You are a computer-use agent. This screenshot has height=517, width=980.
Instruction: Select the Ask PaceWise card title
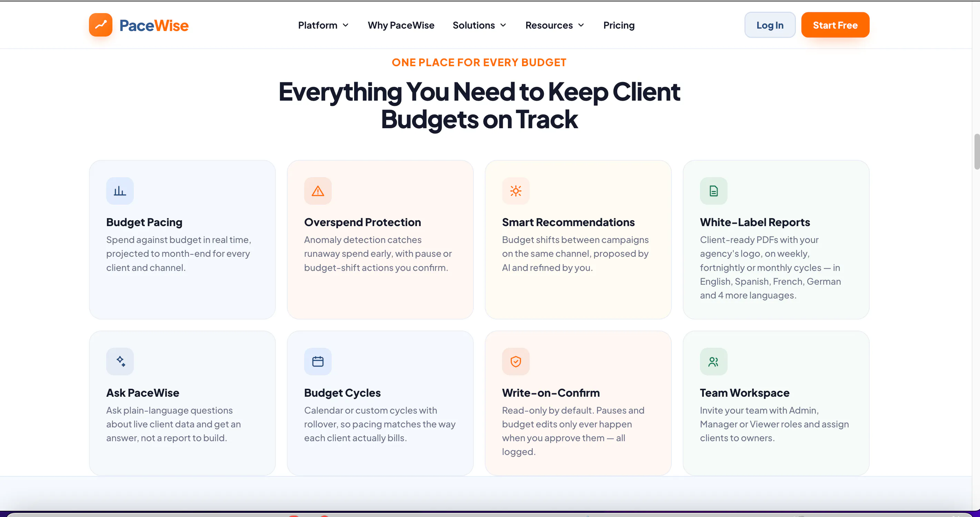[x=143, y=393]
